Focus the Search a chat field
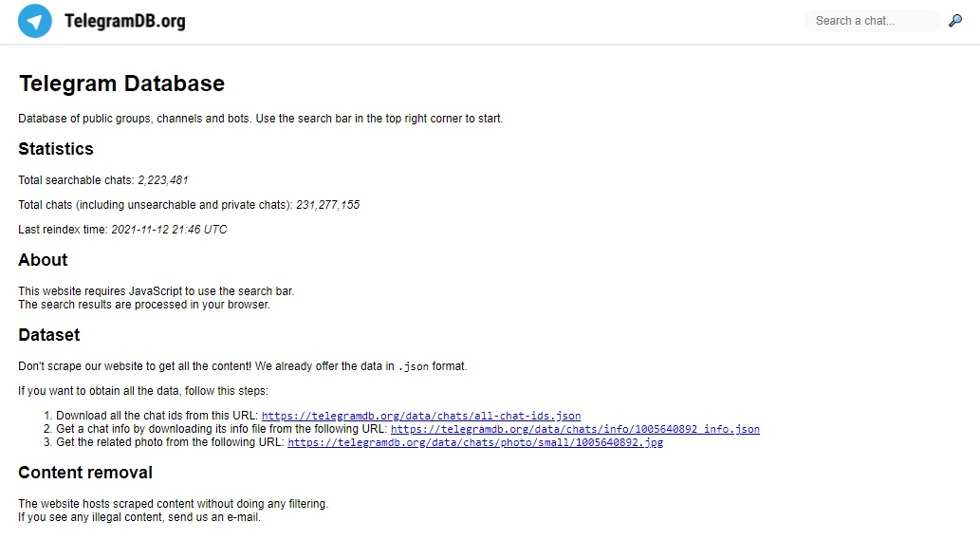 tap(873, 21)
